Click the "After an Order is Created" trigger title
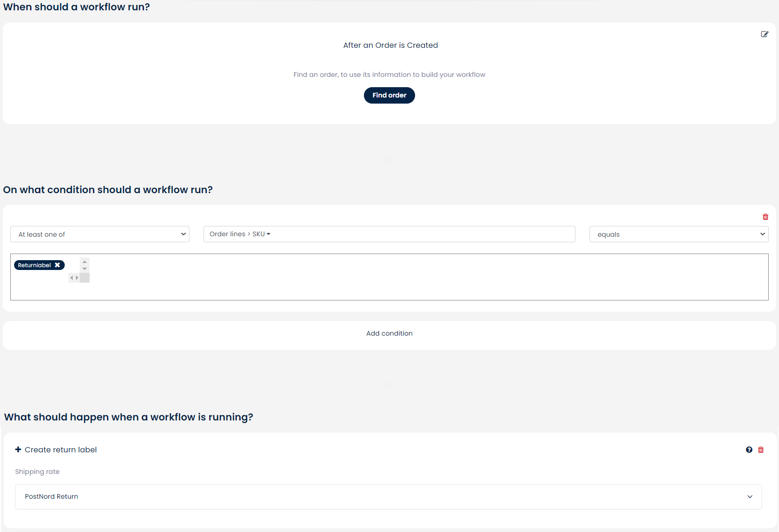Image resolution: width=779 pixels, height=532 pixels. pyautogui.click(x=390, y=45)
